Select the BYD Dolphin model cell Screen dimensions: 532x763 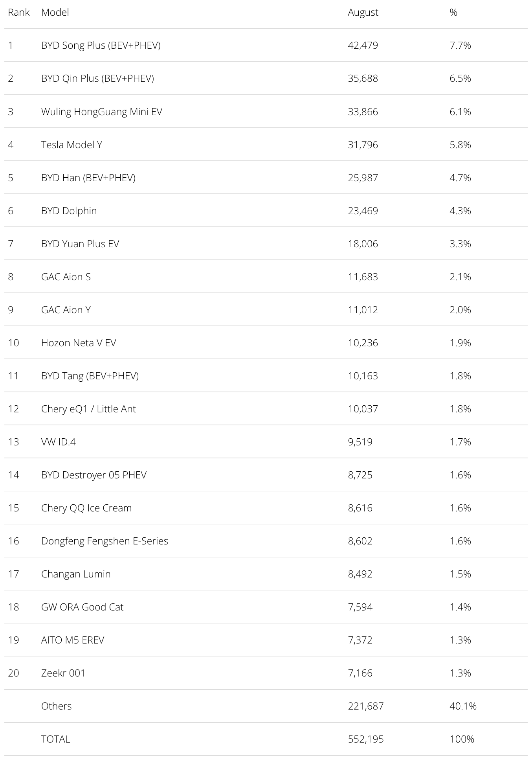pos(69,211)
